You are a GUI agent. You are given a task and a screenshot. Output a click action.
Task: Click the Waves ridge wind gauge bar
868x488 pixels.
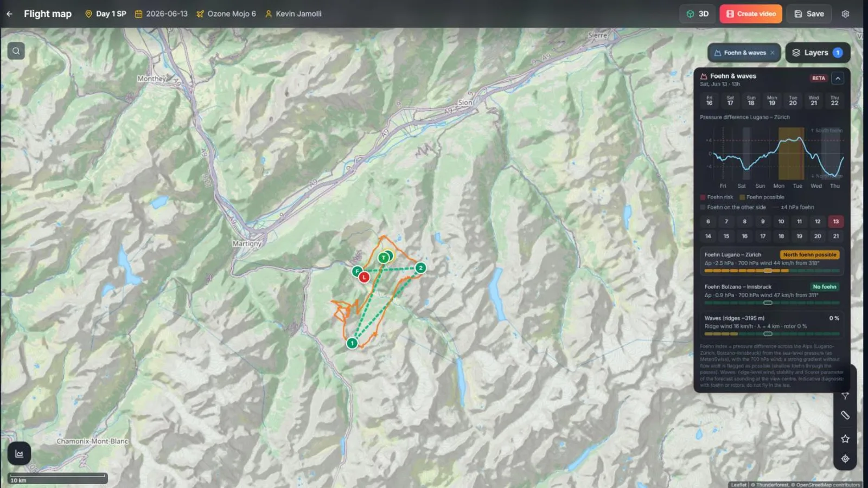[772, 334]
